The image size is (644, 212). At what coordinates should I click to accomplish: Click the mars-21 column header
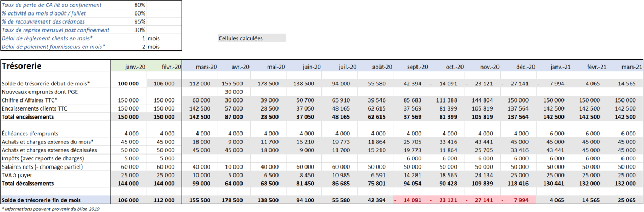pos(625,67)
